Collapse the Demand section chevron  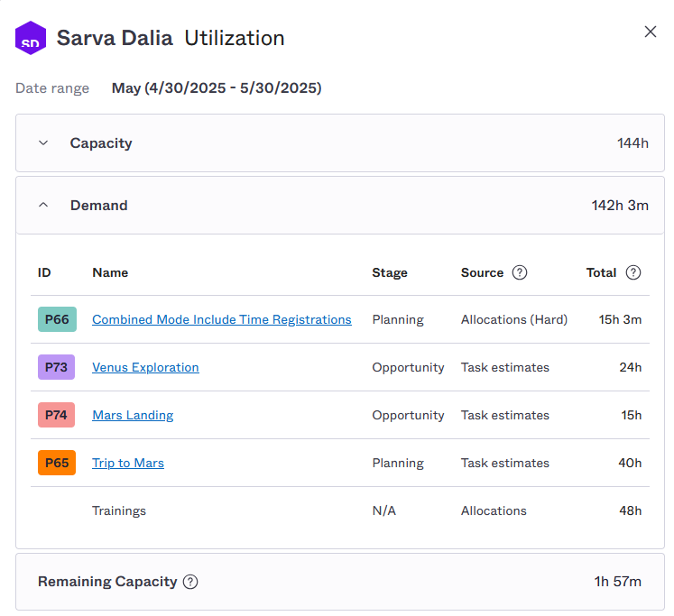coord(43,205)
